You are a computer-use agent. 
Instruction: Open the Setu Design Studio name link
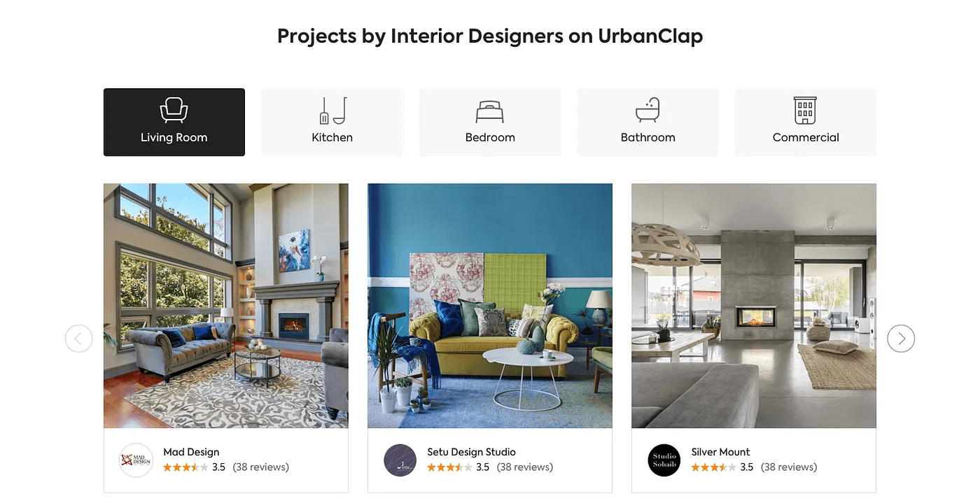coord(471,452)
